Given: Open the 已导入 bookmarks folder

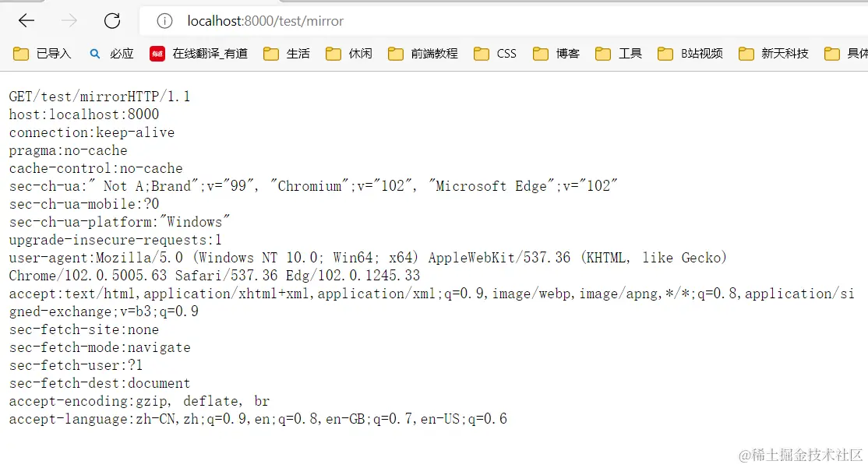Looking at the screenshot, I should coord(42,54).
